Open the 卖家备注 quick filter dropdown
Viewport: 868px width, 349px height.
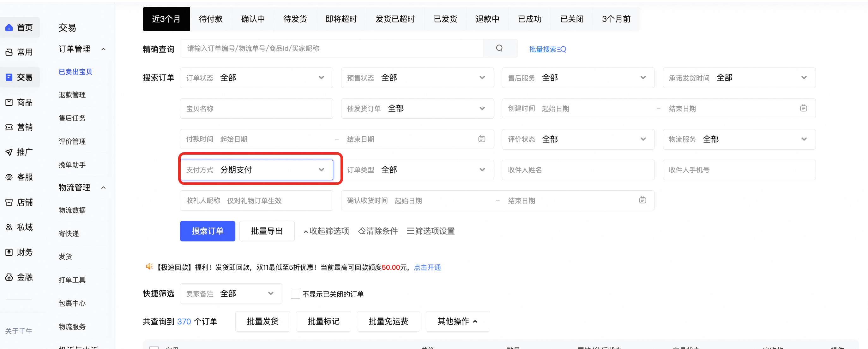point(231,294)
